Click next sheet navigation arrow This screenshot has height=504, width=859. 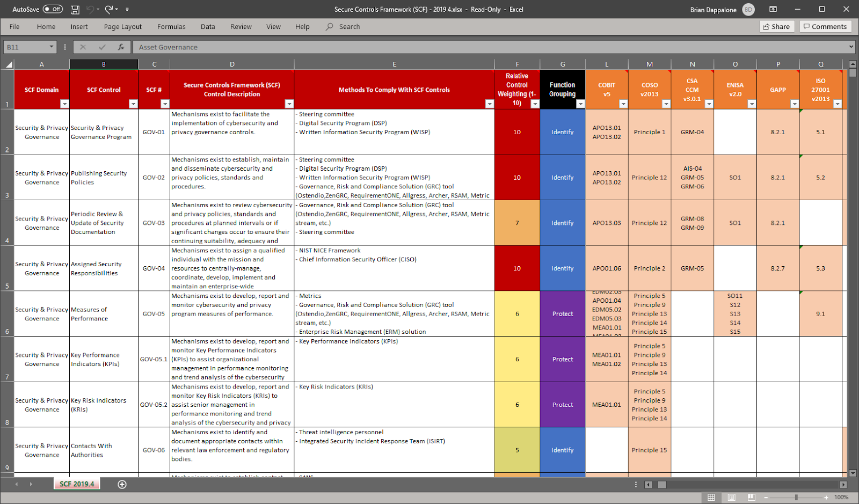pyautogui.click(x=31, y=484)
